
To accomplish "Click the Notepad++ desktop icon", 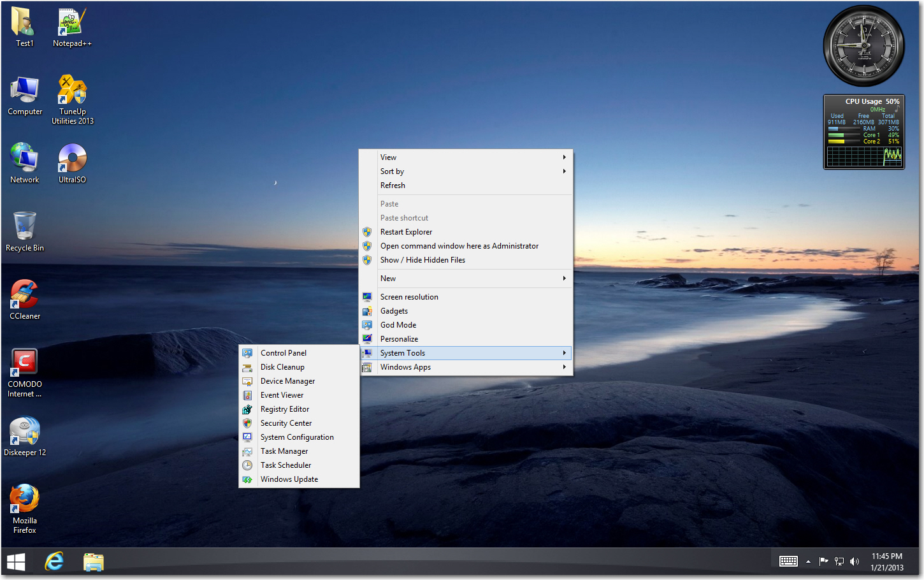I will [72, 27].
